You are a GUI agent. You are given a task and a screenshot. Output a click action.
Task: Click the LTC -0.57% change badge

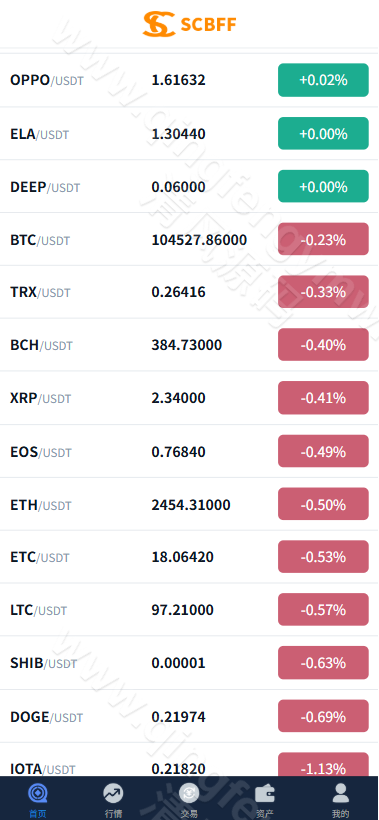323,610
